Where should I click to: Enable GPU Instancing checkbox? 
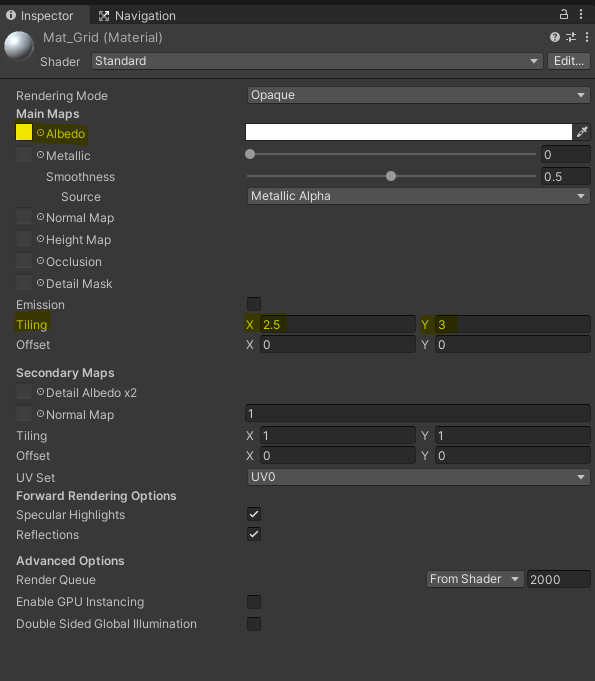[x=254, y=602]
